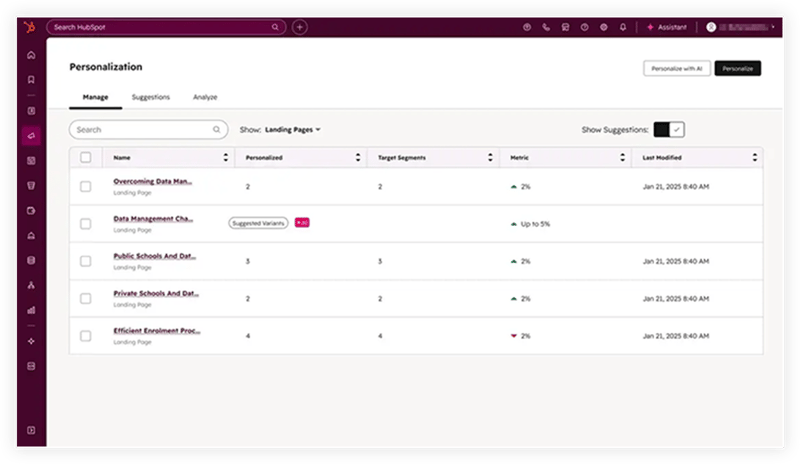
Task: Open Efficient Enrolment Proc... link
Action: [x=157, y=331]
